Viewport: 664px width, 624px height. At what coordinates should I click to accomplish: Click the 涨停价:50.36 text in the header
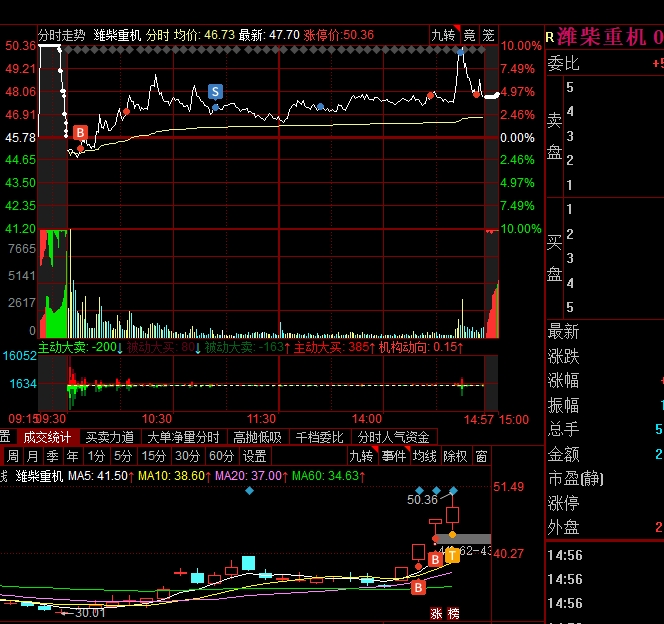tap(338, 35)
